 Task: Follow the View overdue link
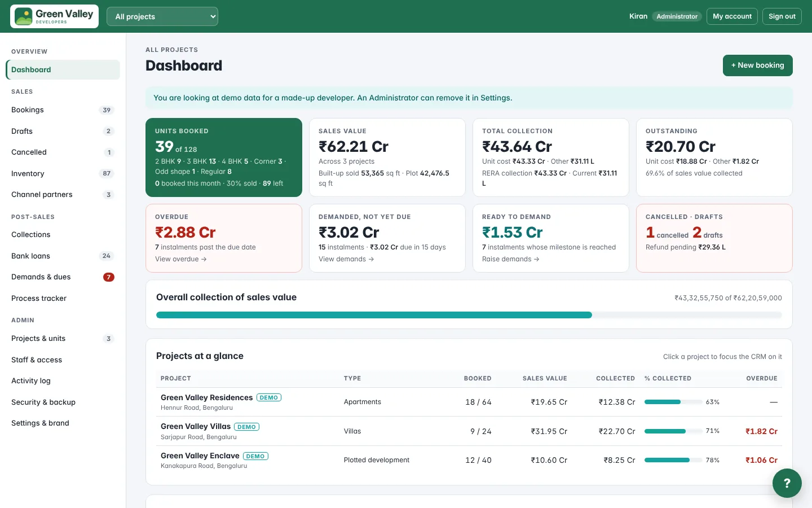point(180,259)
